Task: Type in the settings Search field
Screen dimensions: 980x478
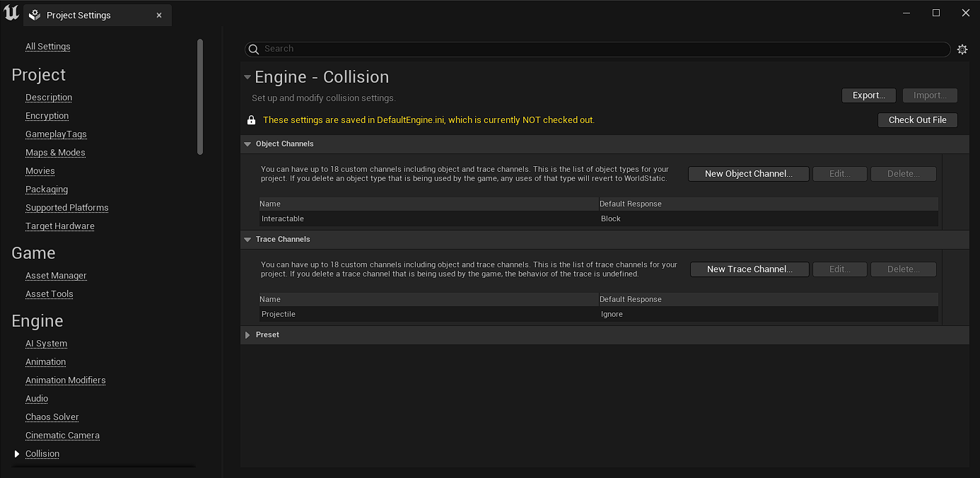Action: pos(601,49)
